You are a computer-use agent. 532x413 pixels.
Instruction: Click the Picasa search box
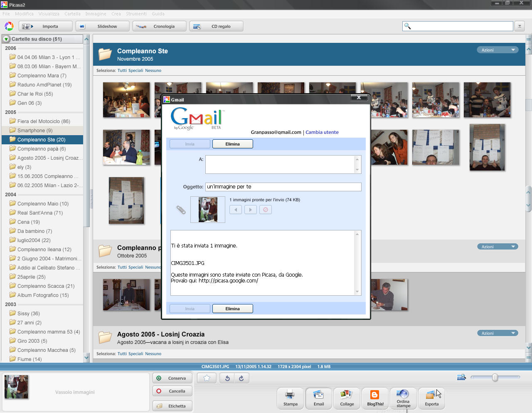(x=458, y=26)
